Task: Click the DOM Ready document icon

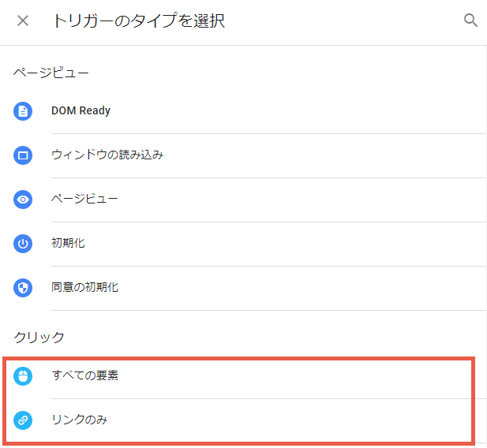Action: [x=23, y=111]
